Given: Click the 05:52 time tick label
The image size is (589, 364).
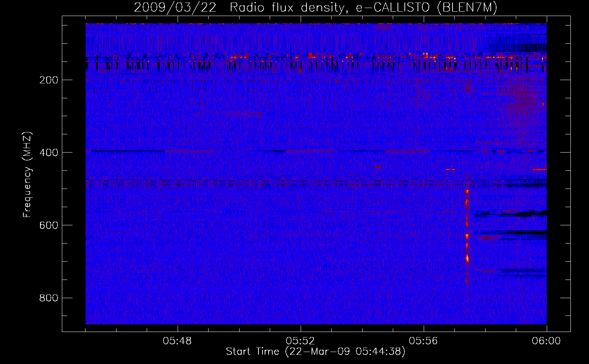Looking at the screenshot, I should click(x=300, y=341).
